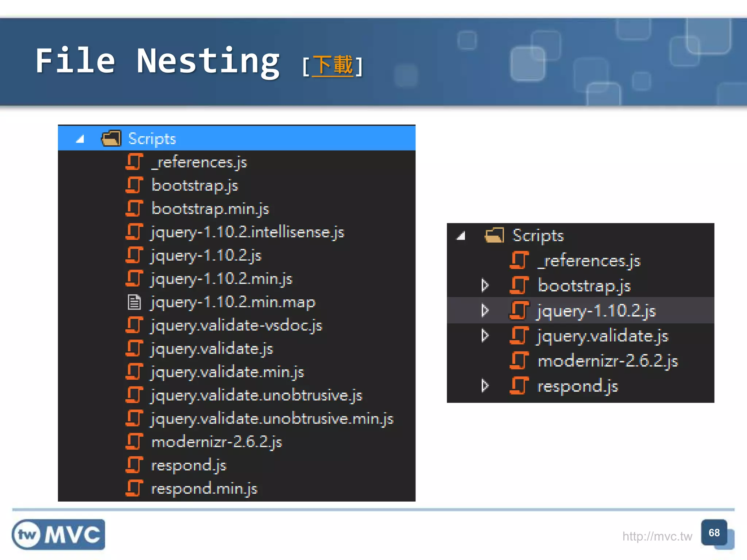The image size is (747, 560).
Task: Collapse the highlighted Scripts folder in left tree
Action: tap(80, 139)
